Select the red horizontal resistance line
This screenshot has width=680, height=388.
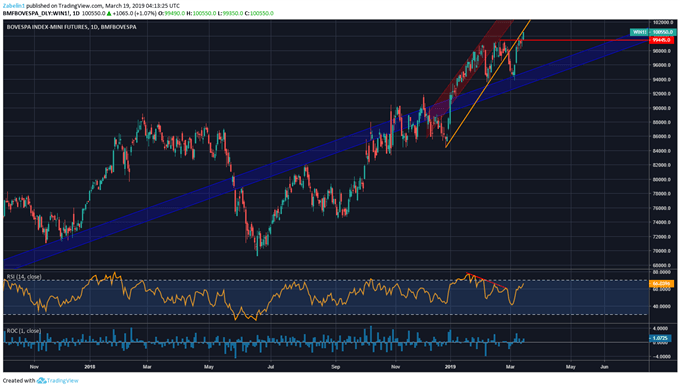pyautogui.click(x=574, y=40)
